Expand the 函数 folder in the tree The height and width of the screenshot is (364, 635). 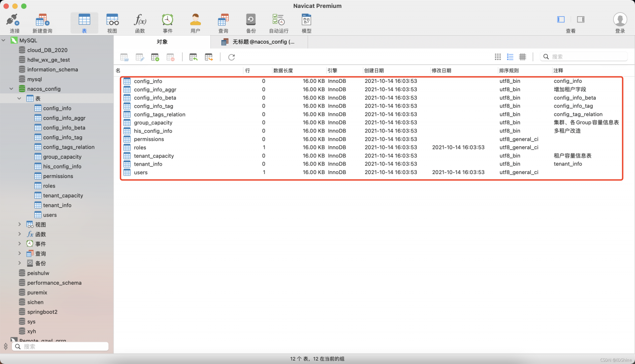[x=19, y=234]
